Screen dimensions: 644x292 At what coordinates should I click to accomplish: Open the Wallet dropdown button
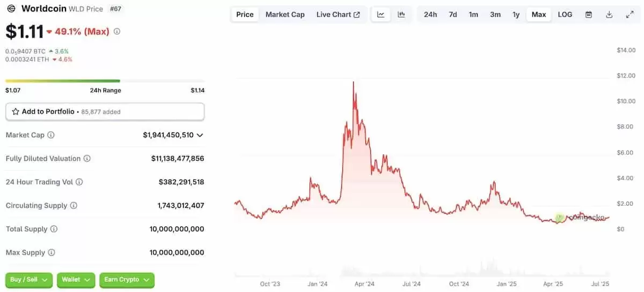click(76, 280)
